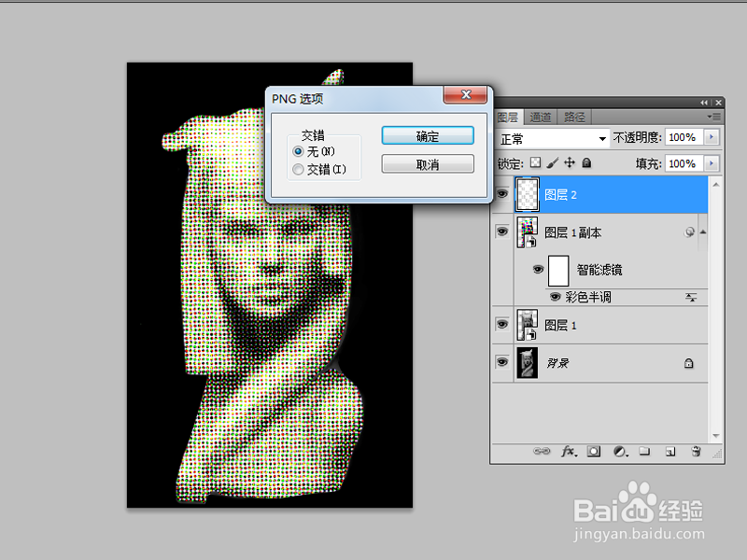Screen dimensions: 747x560
Task: Select the 背景 layer thumbnail
Action: 527,363
